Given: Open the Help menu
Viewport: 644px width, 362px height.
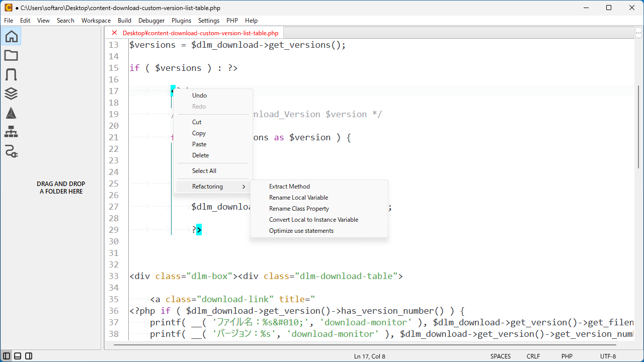Looking at the screenshot, I should tap(251, 21).
